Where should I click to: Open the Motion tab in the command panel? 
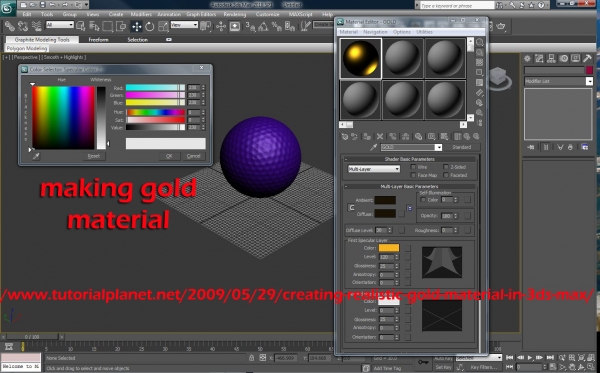click(563, 59)
